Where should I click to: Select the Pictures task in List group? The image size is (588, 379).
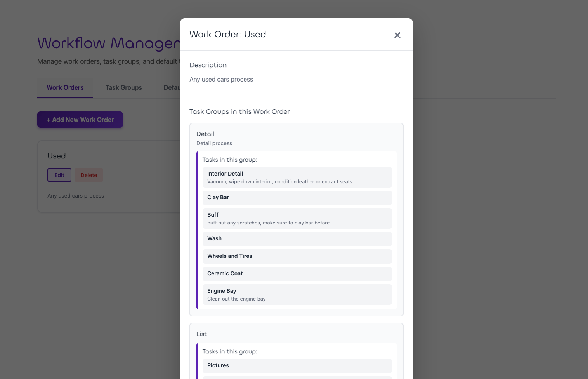click(297, 366)
